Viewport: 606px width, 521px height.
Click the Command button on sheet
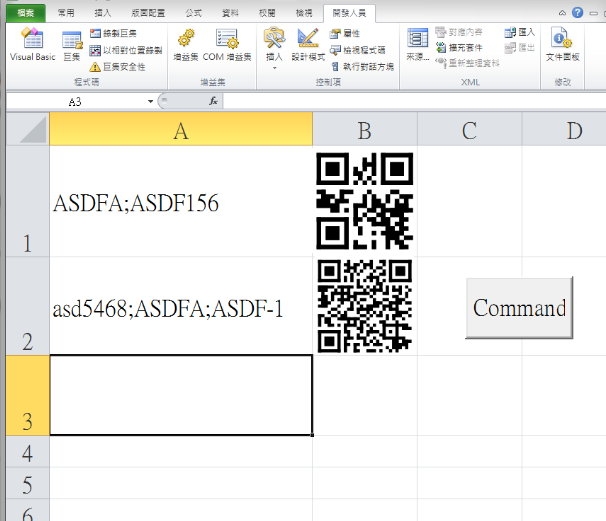pyautogui.click(x=519, y=308)
